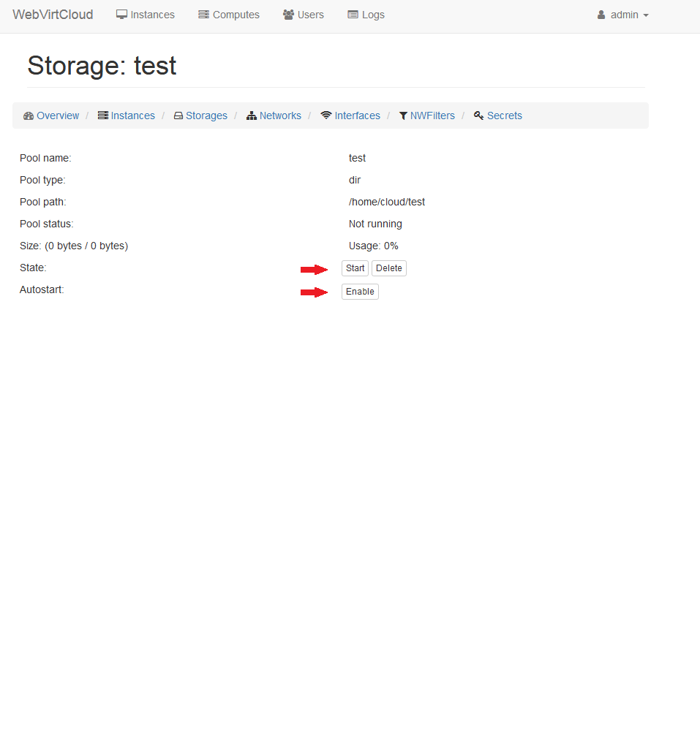Open the admin user dropdown menu
700x731 pixels.
click(x=623, y=15)
